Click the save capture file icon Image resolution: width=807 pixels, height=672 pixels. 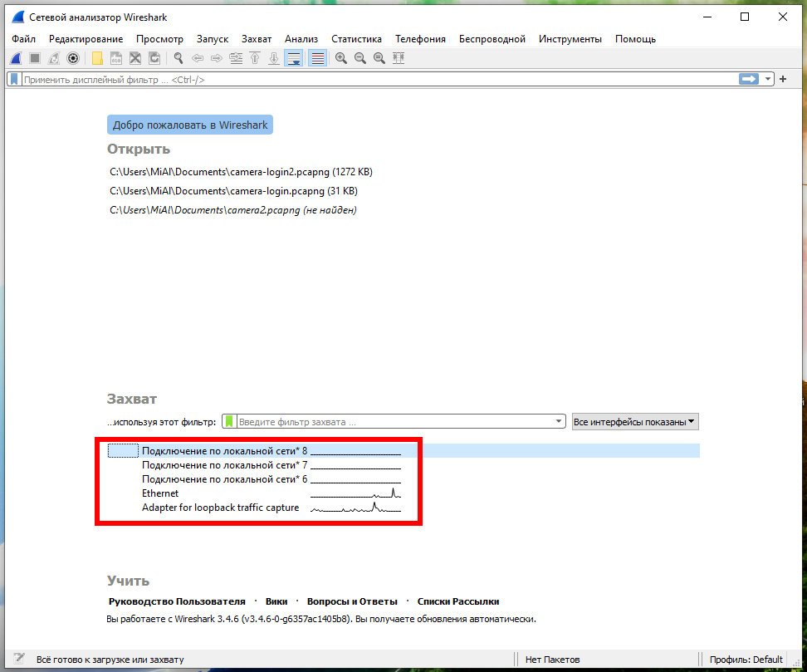116,58
